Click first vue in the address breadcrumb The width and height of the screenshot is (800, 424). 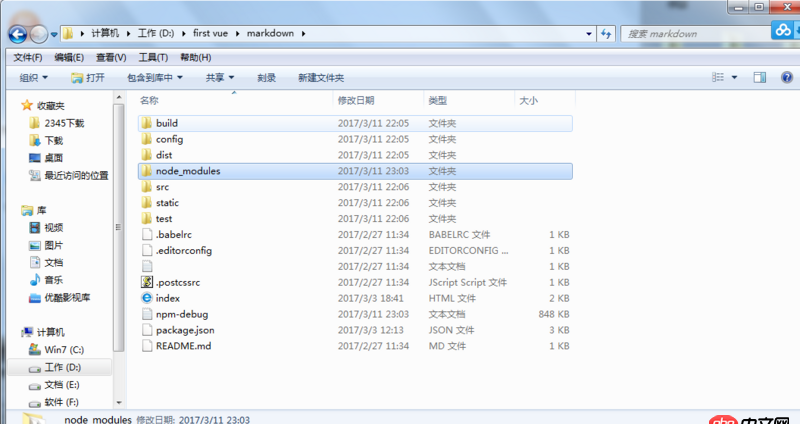click(210, 33)
